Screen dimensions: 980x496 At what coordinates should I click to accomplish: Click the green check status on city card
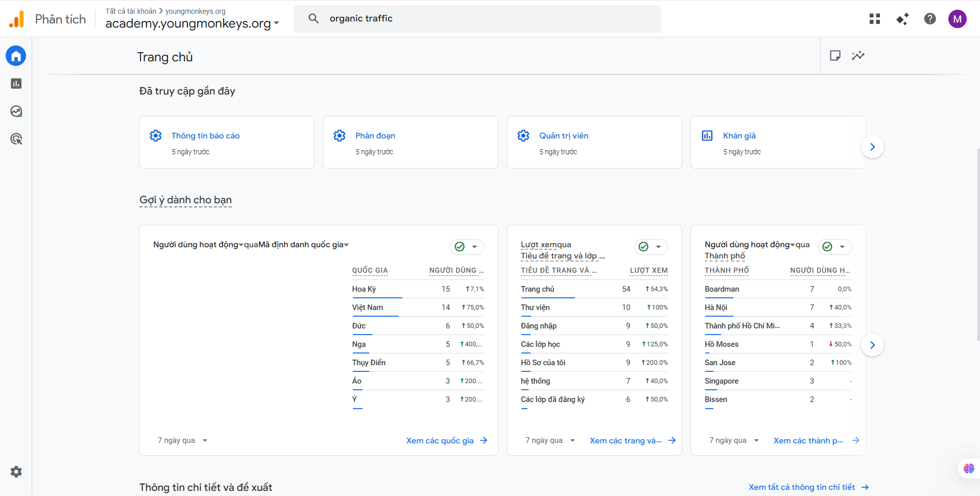point(827,247)
